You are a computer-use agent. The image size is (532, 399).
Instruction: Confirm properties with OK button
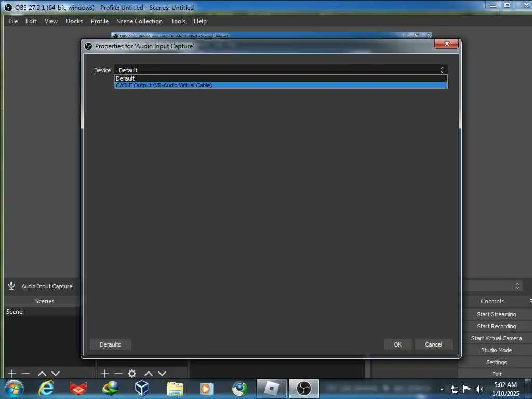[x=397, y=344]
